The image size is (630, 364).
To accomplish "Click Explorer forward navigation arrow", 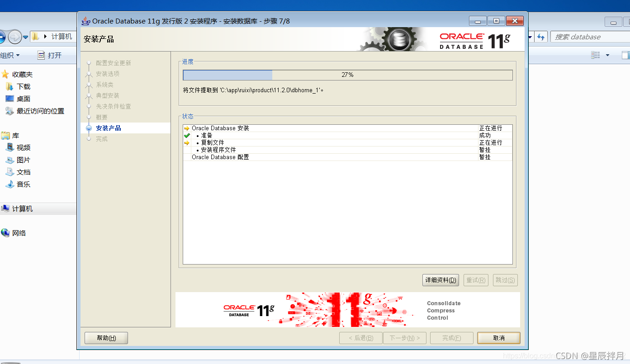I will [14, 37].
